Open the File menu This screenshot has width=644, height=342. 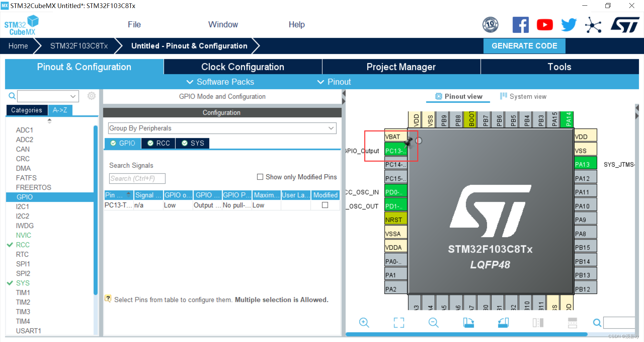pyautogui.click(x=134, y=24)
